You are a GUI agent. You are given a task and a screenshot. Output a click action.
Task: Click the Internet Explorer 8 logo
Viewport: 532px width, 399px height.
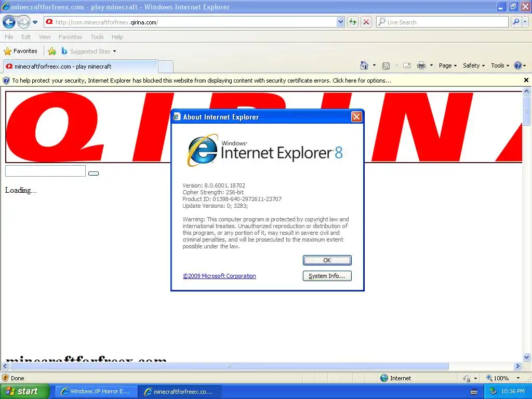[x=264, y=151]
